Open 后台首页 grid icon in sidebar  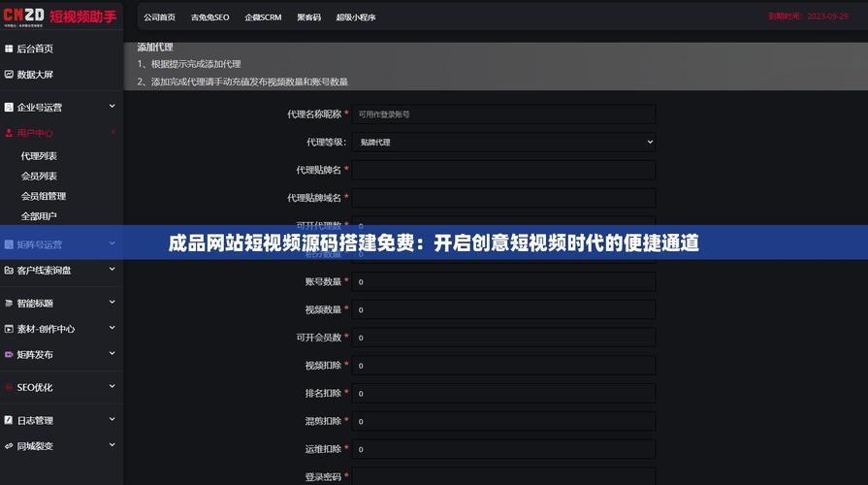9,48
